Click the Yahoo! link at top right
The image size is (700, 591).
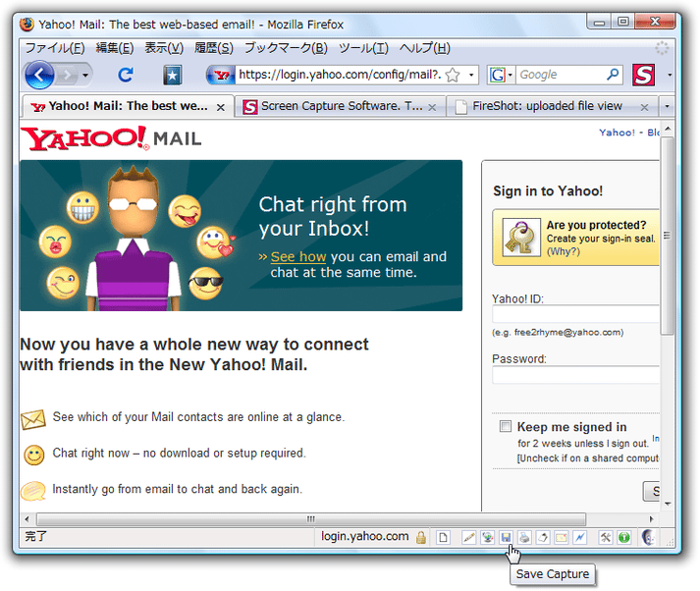coord(617,133)
